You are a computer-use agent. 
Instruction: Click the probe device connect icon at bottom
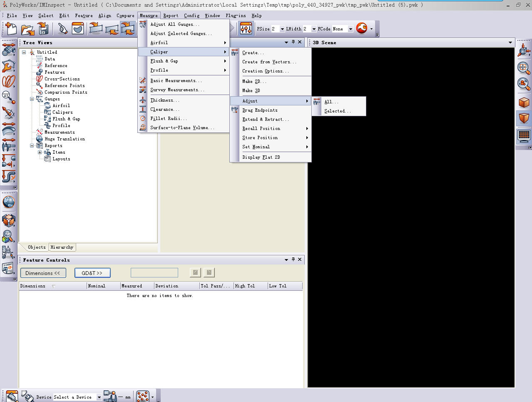click(110, 396)
